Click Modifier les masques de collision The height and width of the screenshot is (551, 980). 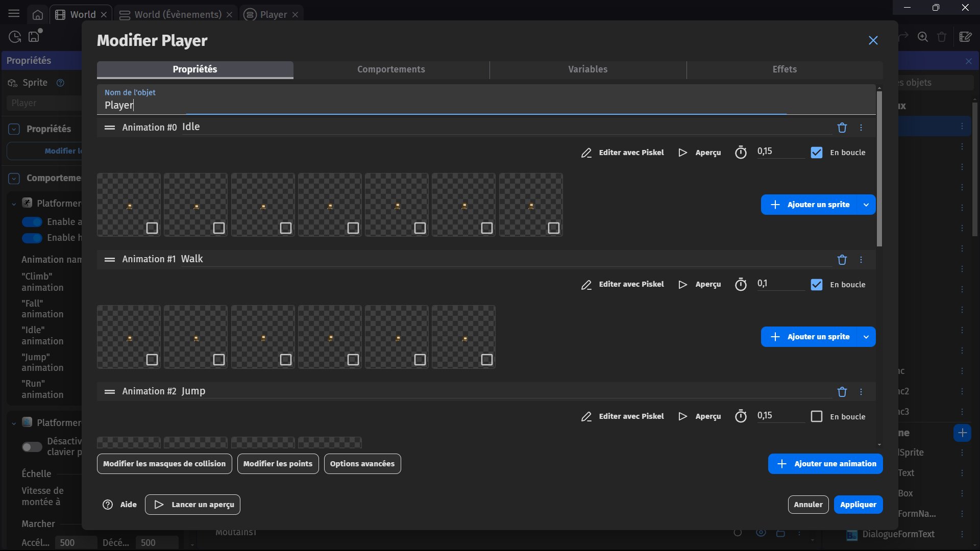point(164,464)
